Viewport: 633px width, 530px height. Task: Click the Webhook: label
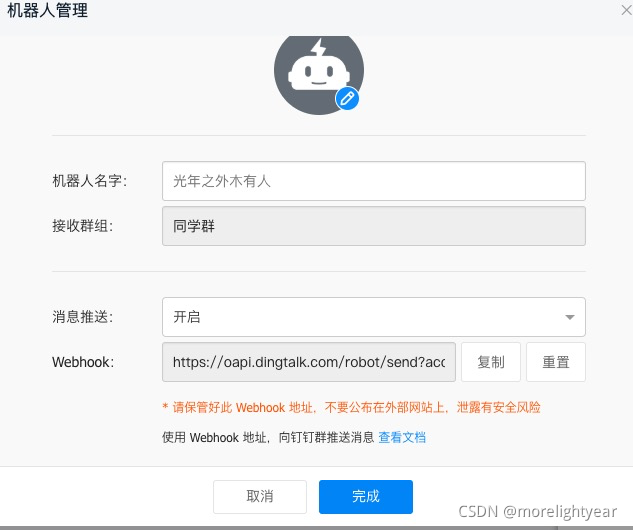83,362
